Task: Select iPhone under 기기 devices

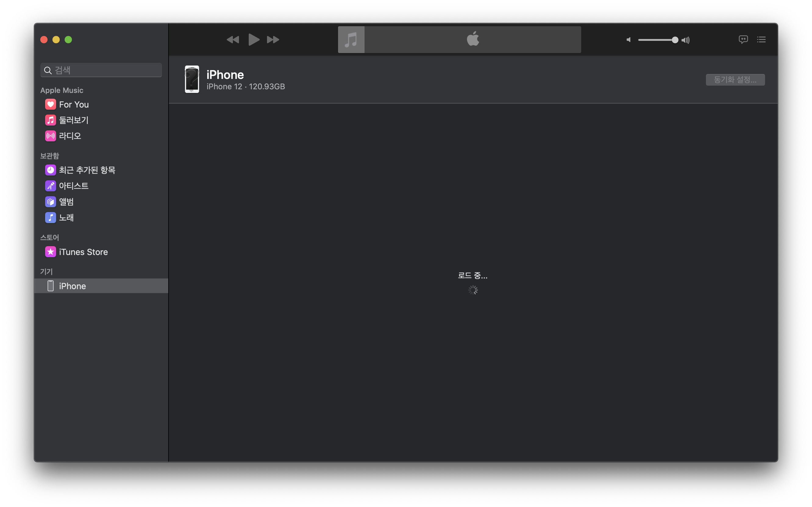Action: click(72, 286)
